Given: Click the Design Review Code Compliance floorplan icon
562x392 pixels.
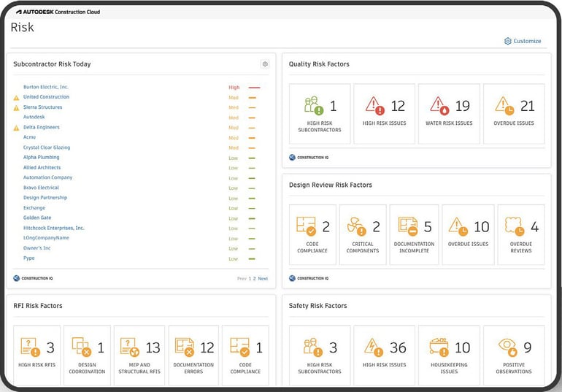Looking at the screenshot, I should tap(306, 226).
